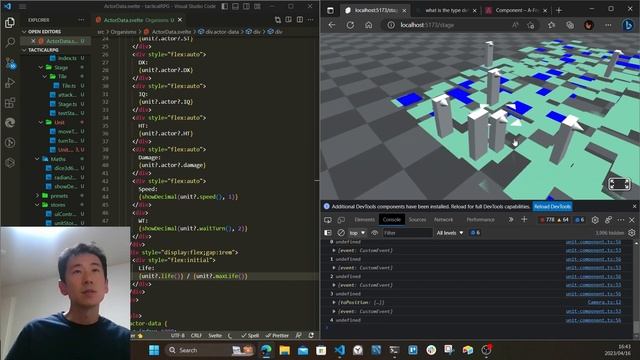Reload the page in Edge browser

pyautogui.click(x=350, y=25)
